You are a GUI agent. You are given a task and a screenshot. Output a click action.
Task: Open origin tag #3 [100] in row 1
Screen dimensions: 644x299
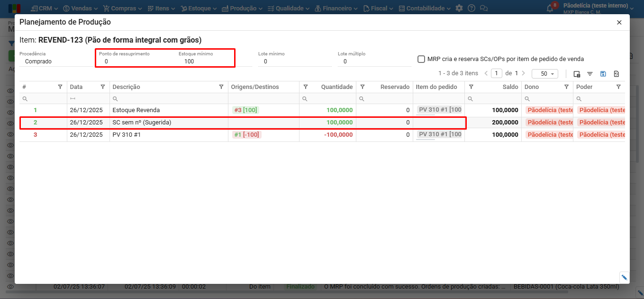pyautogui.click(x=245, y=110)
